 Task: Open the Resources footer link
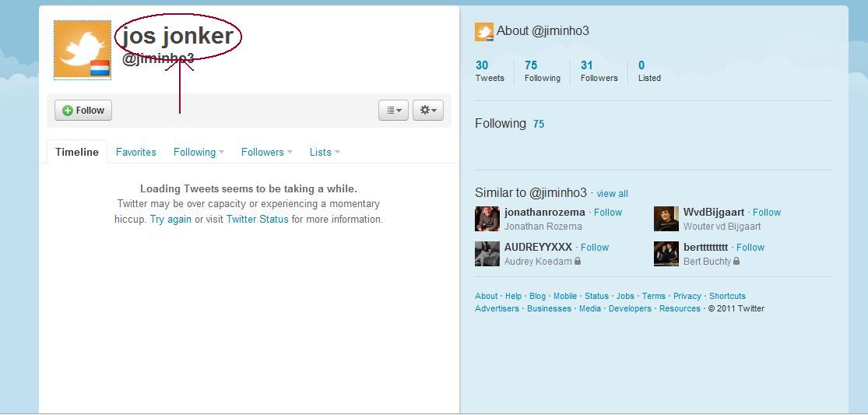tap(680, 309)
